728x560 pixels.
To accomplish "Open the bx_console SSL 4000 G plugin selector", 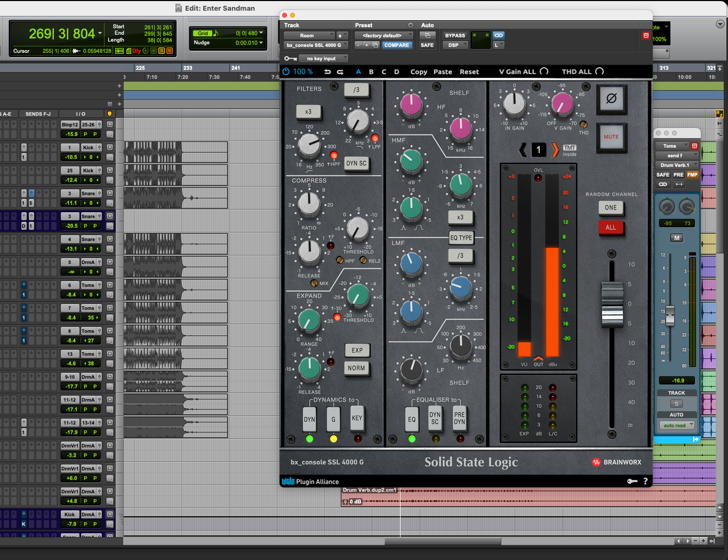I will point(316,45).
